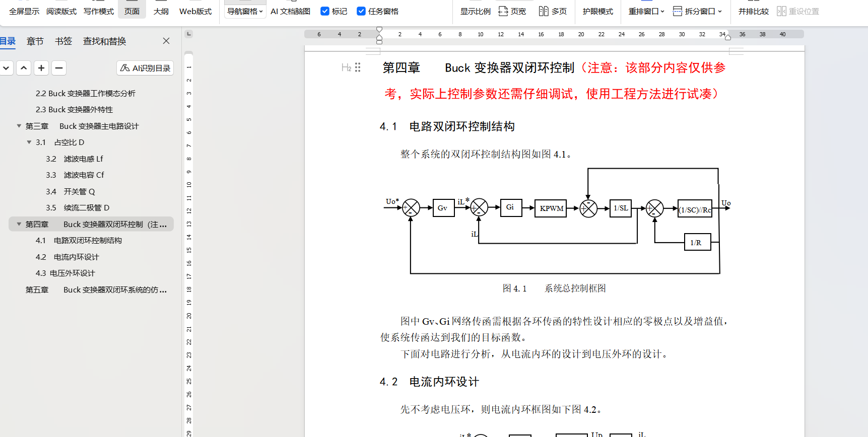Click the tab-stop selector at ruler corner
Image resolution: width=868 pixels, height=437 pixels.
click(x=189, y=34)
